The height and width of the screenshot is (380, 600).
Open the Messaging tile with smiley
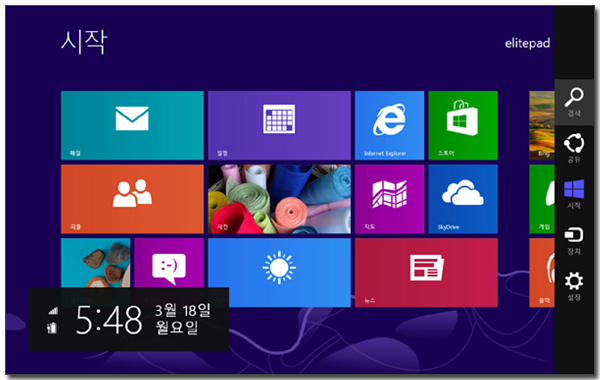169,264
